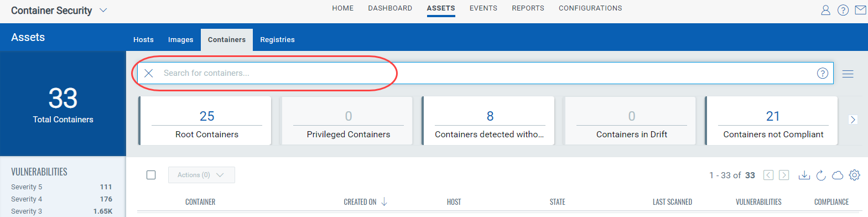The height and width of the screenshot is (217, 868).
Task: Open the search help question icon
Action: (823, 73)
